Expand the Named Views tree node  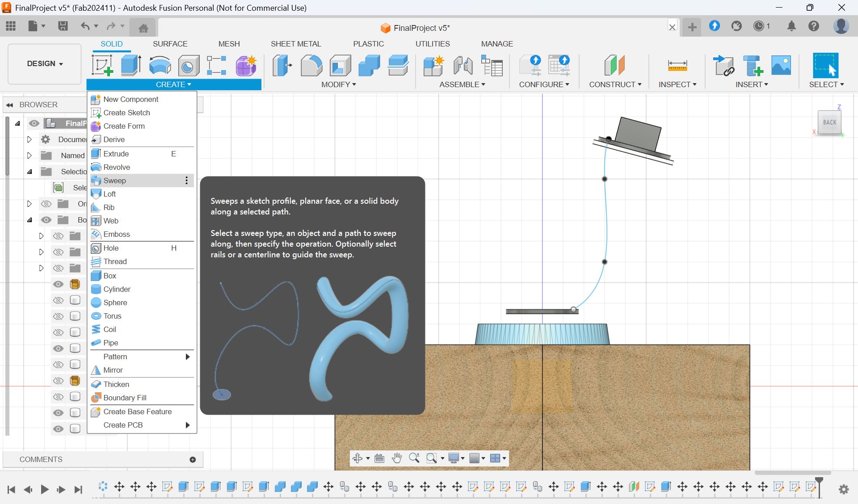click(29, 155)
